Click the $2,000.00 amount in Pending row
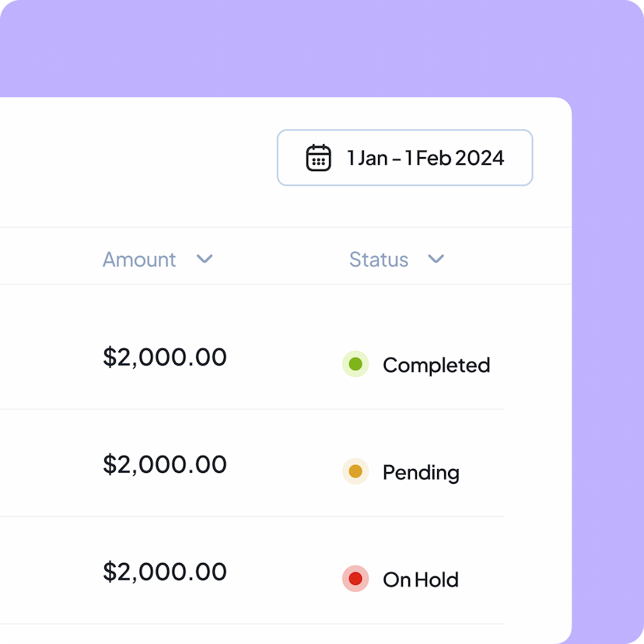This screenshot has width=644, height=644. tap(165, 465)
